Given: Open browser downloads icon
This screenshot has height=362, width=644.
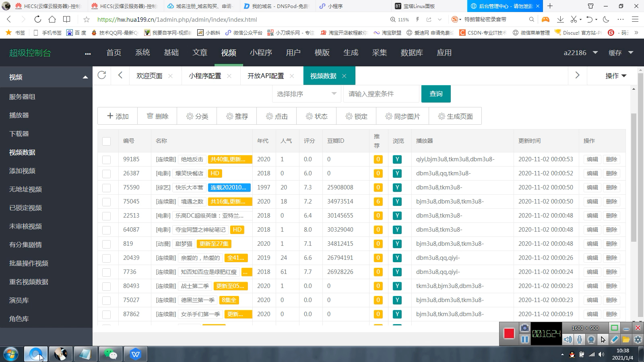Looking at the screenshot, I should (x=560, y=19).
